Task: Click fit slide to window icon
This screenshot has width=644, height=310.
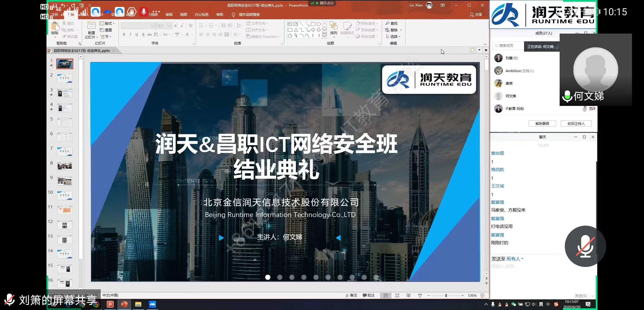Action: click(x=482, y=295)
